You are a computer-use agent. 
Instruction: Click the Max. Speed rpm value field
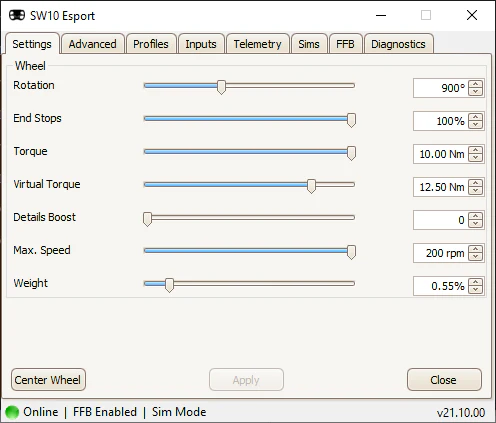440,253
